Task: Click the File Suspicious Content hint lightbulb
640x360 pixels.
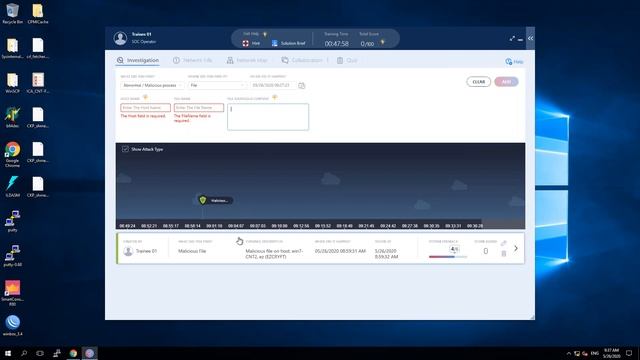Action: pos(275,98)
